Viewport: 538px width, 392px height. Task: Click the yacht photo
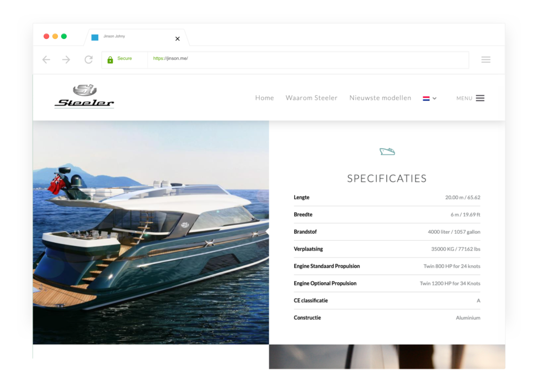click(x=151, y=232)
